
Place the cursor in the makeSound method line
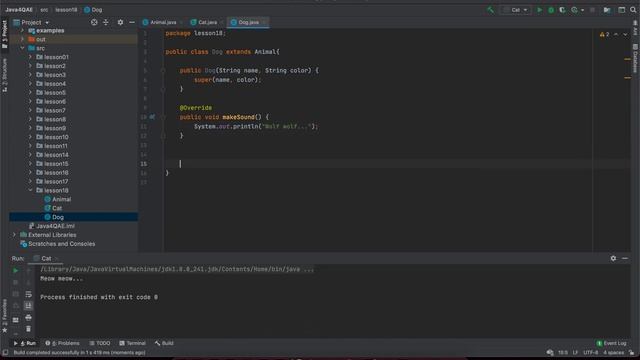[x=224, y=117]
